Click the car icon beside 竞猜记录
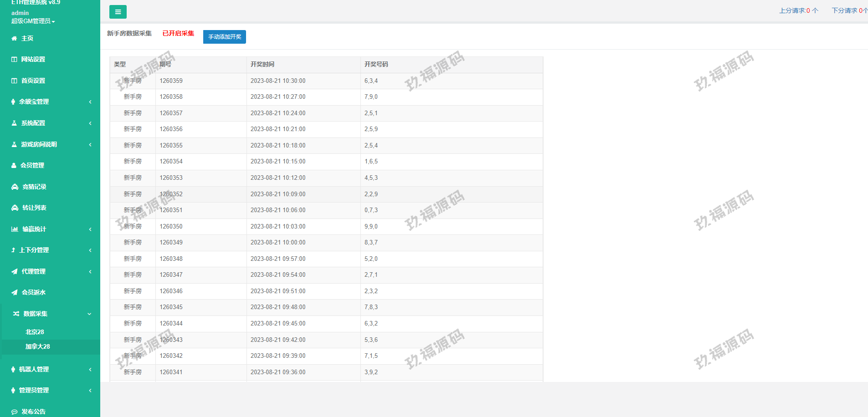This screenshot has width=868, height=417. point(15,187)
